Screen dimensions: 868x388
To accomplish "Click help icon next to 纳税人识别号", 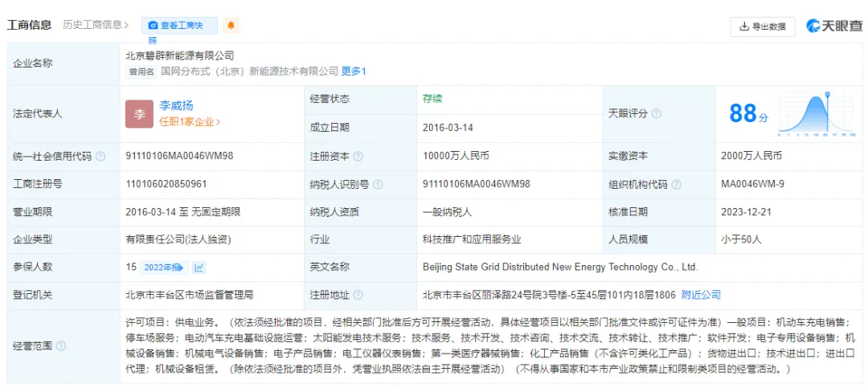I will (x=378, y=184).
